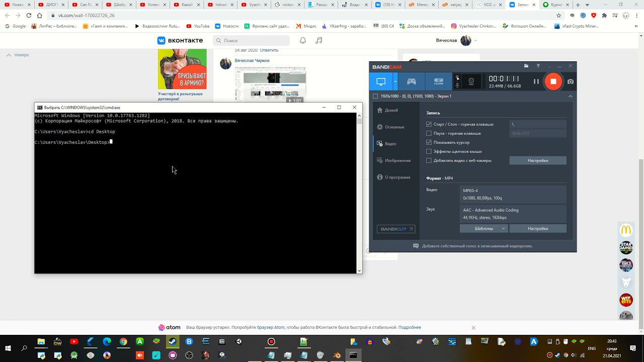Open Windows taskbar search

coord(24,348)
